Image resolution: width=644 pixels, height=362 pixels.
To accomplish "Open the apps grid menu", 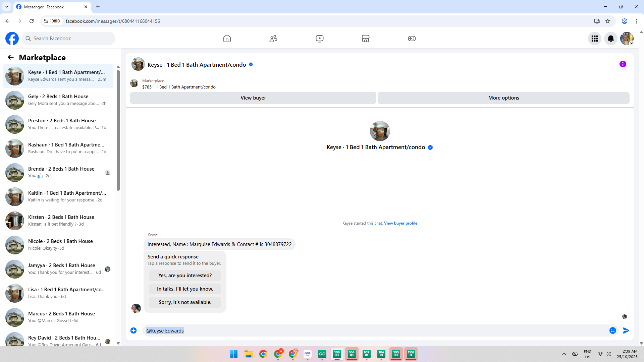I will coord(595,39).
